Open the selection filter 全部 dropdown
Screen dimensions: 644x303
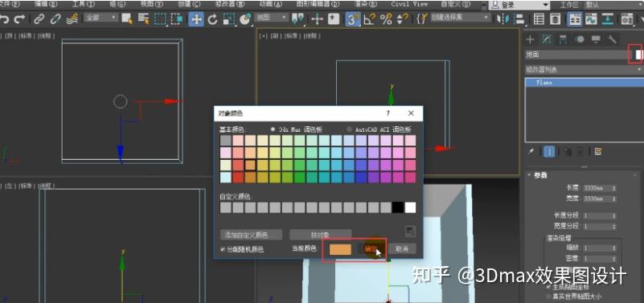click(100, 18)
